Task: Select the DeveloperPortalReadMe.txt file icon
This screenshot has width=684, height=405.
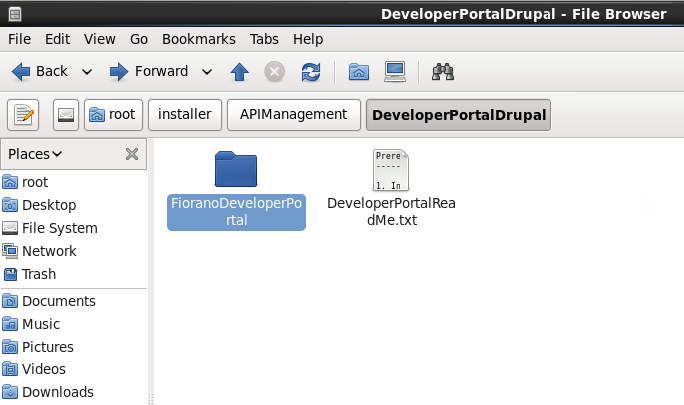Action: click(x=391, y=170)
